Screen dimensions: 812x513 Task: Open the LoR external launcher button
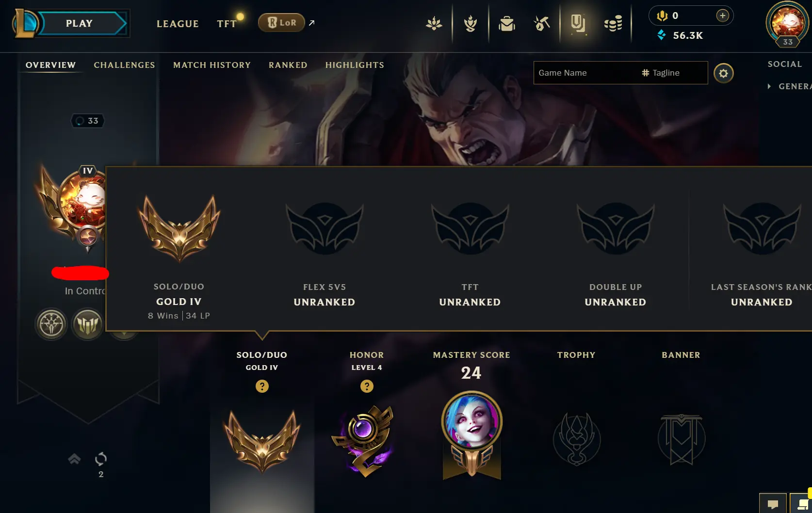(281, 23)
